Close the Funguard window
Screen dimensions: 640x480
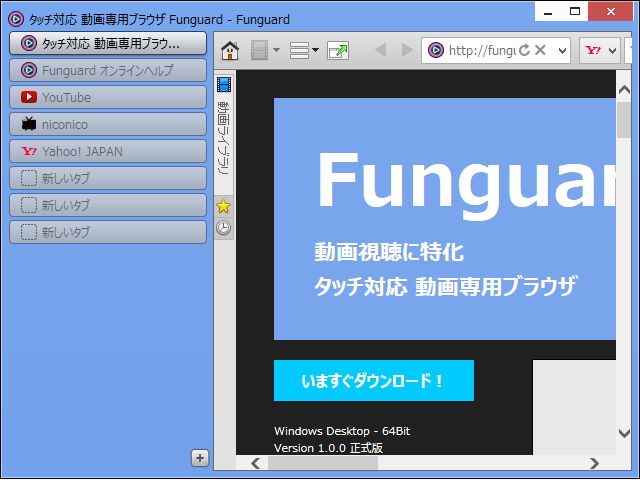point(611,12)
